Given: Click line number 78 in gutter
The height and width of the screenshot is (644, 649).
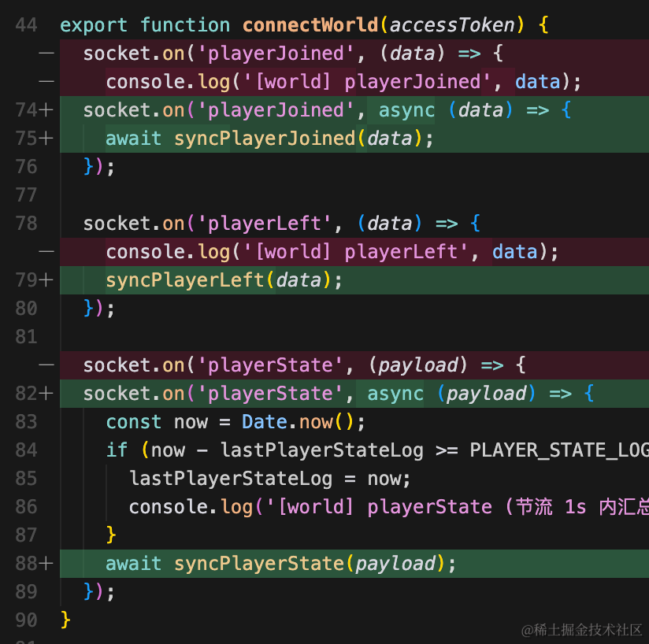Looking at the screenshot, I should (x=27, y=224).
